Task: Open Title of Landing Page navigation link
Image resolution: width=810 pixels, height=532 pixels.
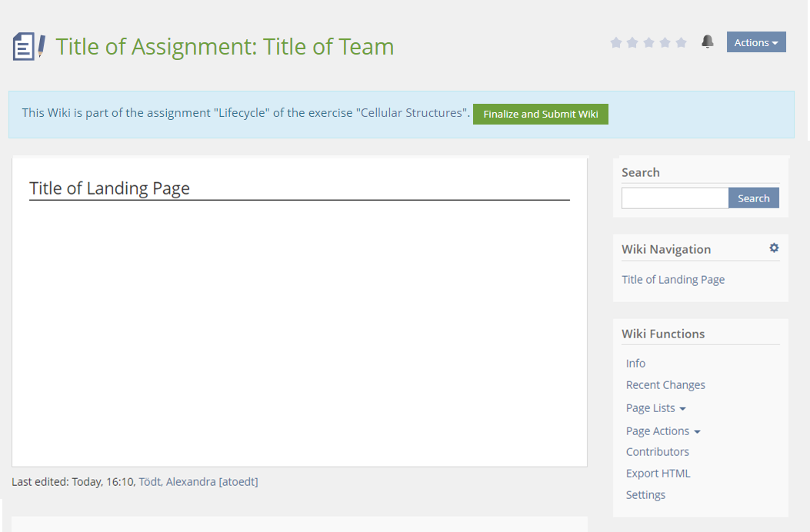Action: click(x=673, y=280)
